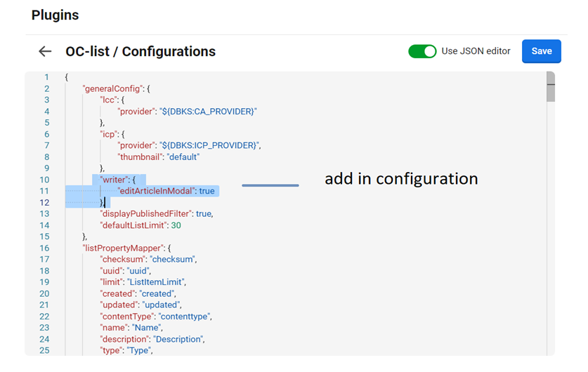Click line number 16 in gutter
The image size is (588, 372).
click(x=44, y=248)
